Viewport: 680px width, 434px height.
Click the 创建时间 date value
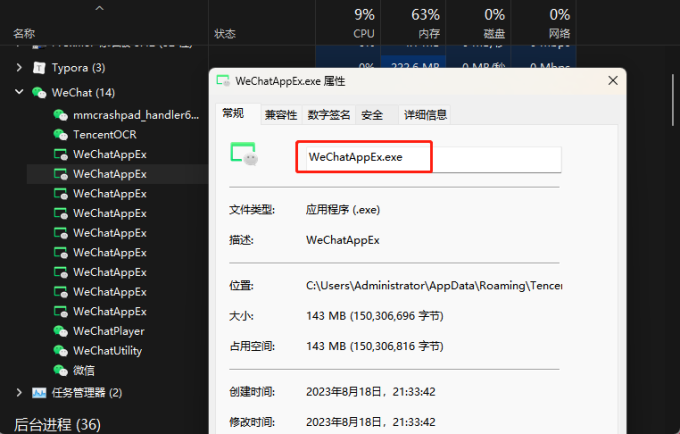click(370, 392)
